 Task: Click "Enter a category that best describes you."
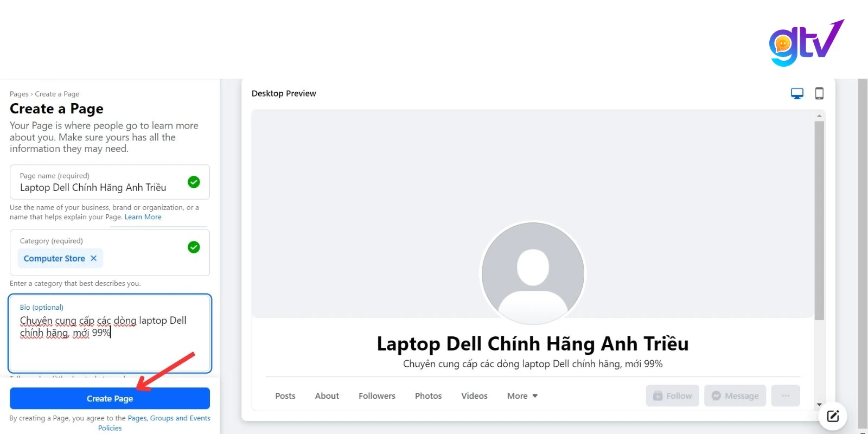tap(75, 283)
